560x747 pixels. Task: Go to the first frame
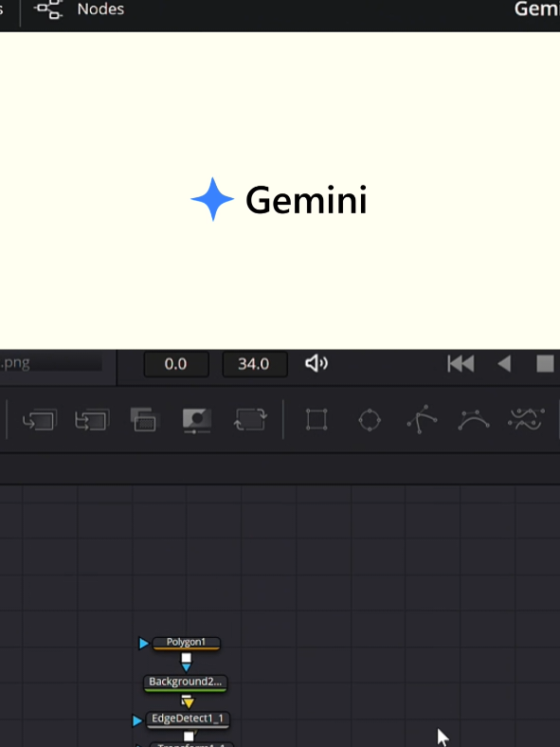pyautogui.click(x=461, y=364)
